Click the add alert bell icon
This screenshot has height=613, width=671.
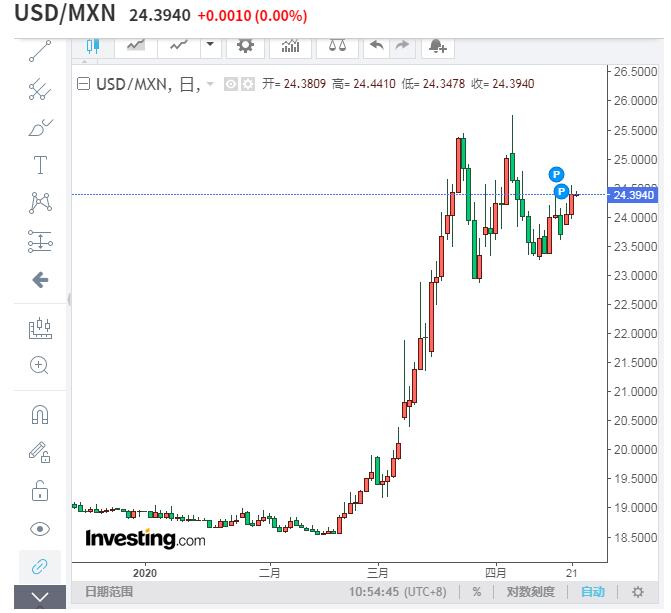click(x=437, y=46)
